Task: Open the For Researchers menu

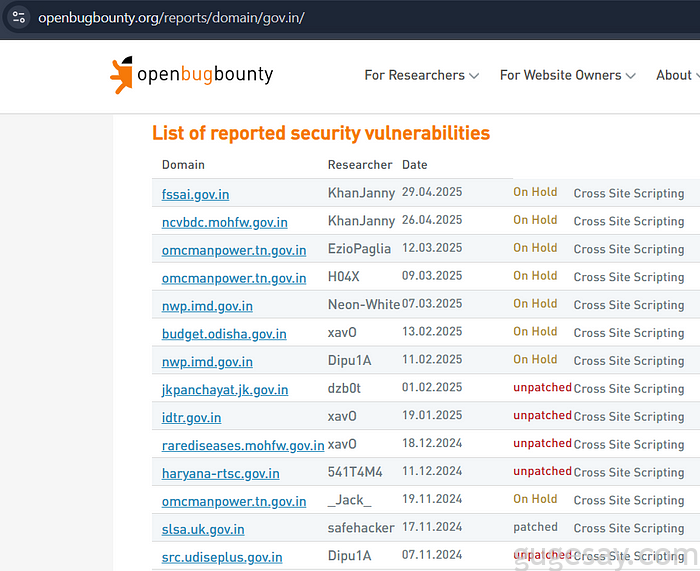Action: tap(421, 75)
